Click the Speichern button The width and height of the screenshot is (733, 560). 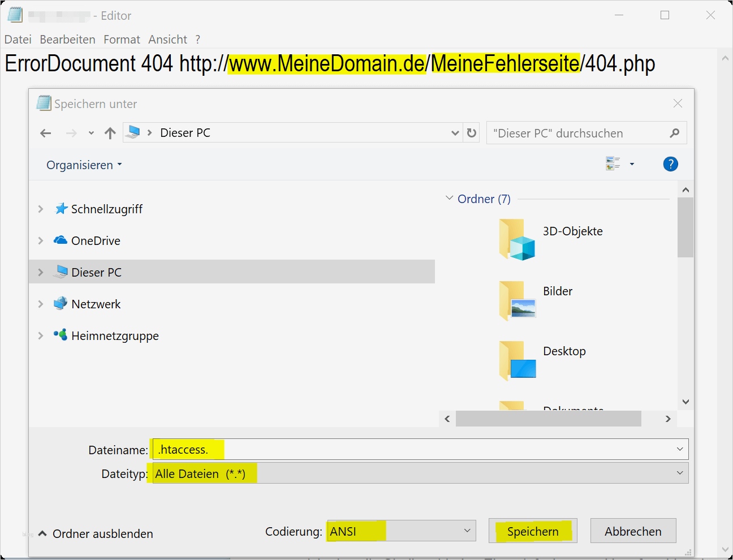coord(533,531)
